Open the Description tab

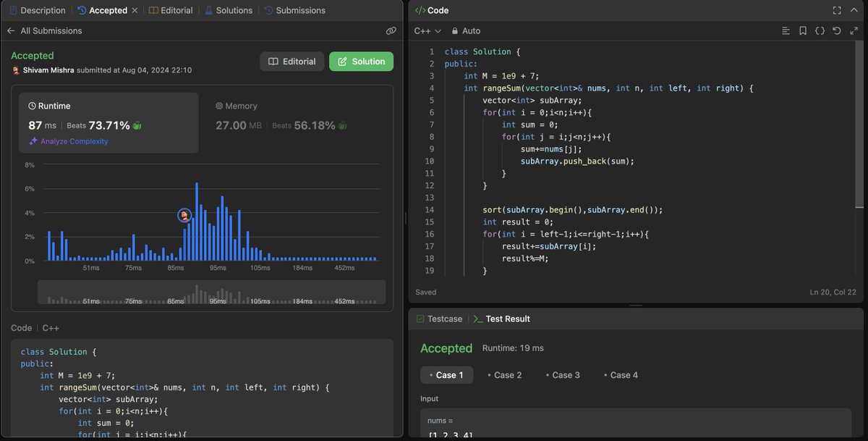38,10
